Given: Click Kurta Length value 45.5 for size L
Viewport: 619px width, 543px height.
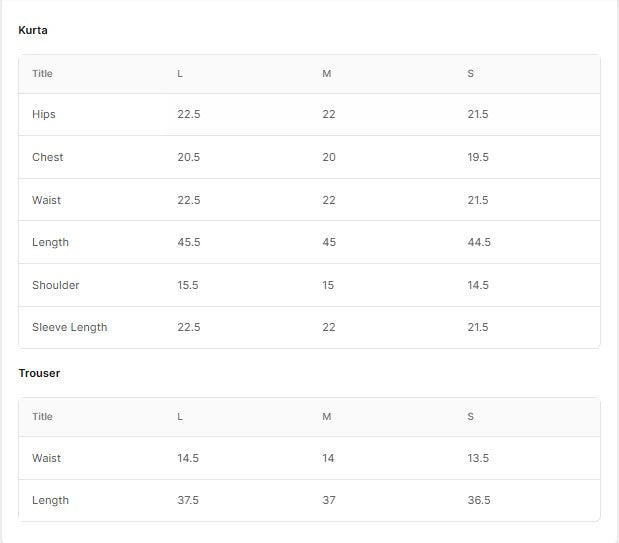Looking at the screenshot, I should click(x=189, y=243).
